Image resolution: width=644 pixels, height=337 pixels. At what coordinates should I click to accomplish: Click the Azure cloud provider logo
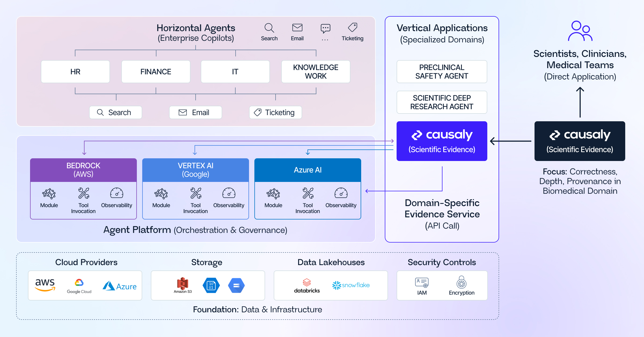120,286
